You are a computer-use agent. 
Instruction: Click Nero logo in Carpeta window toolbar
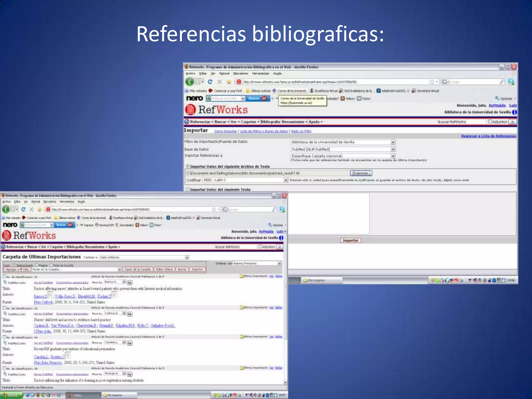tap(10, 225)
